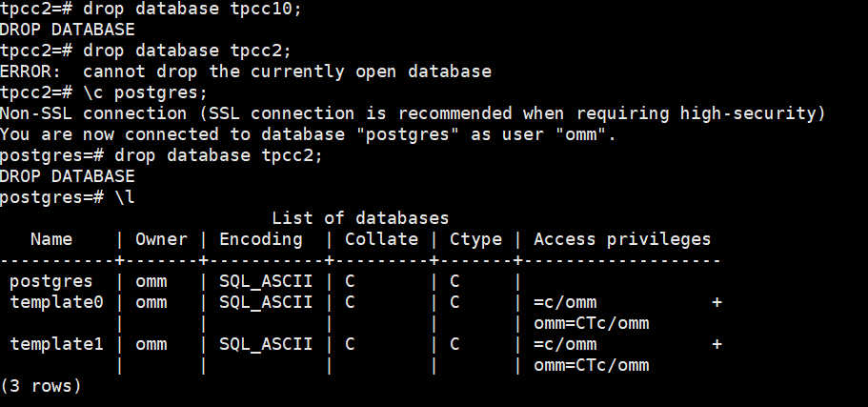Click the '\l' command at the prompt
Screen dimensions: 868x407
[x=125, y=197]
